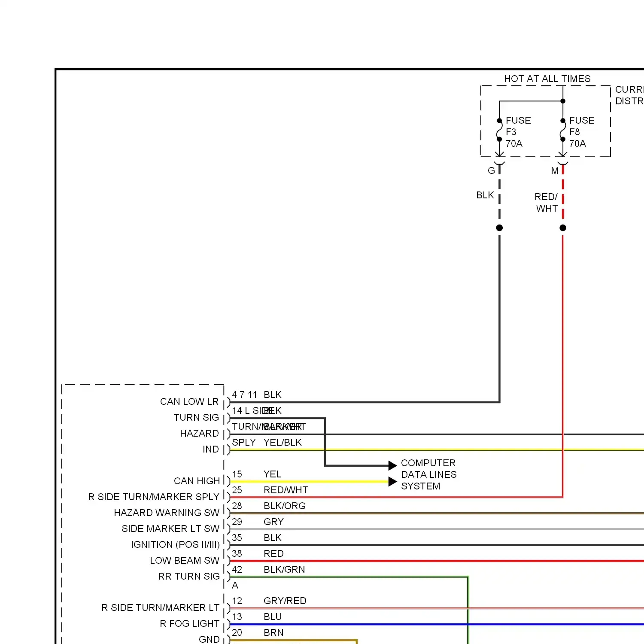Select the FUSE F3 70A label
The height and width of the screenshot is (644, 644).
(518, 132)
